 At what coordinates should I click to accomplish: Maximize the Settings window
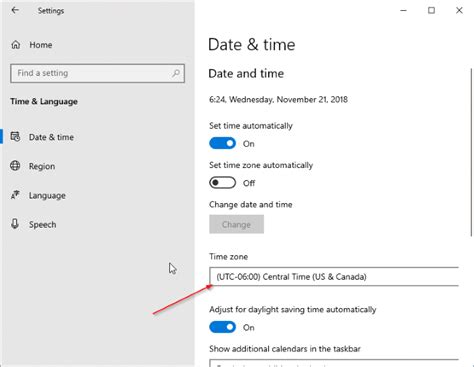point(431,10)
